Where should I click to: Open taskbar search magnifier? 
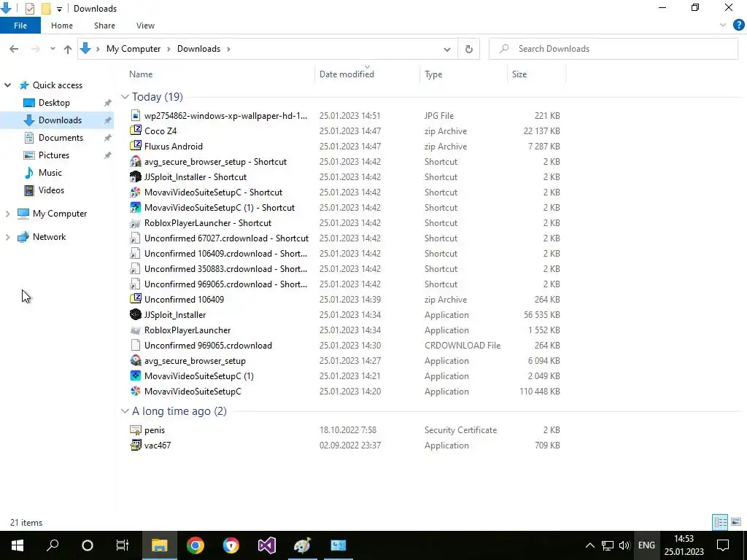53,545
